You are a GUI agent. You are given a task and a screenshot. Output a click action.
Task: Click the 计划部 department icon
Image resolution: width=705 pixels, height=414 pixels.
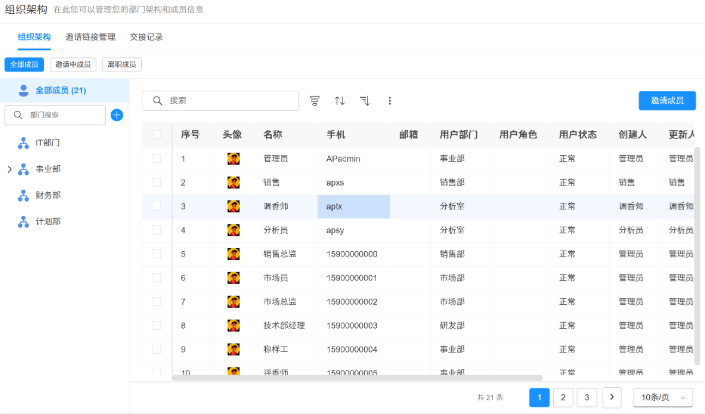tap(23, 221)
